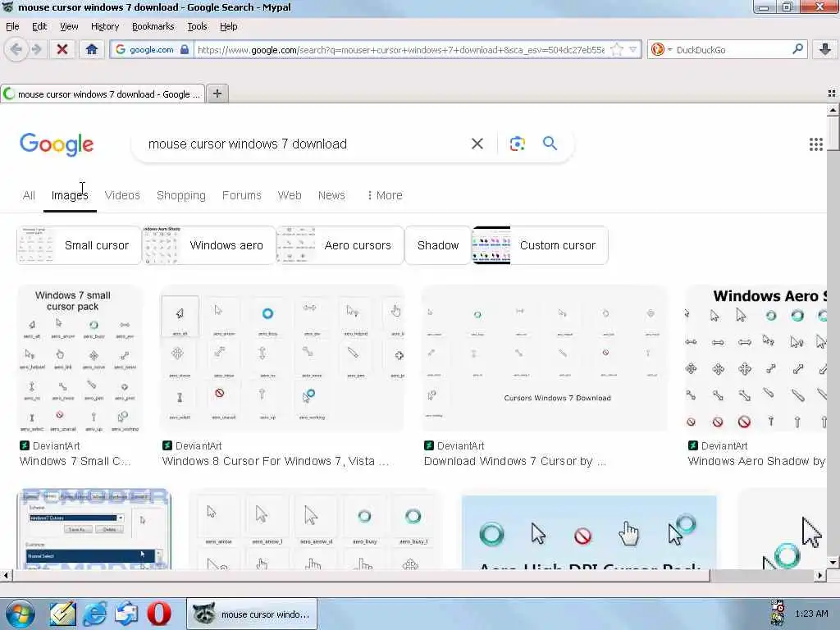Click the search magnifier in DuckDuckGo box
Image resolution: width=840 pixels, height=630 pixels.
click(x=797, y=49)
